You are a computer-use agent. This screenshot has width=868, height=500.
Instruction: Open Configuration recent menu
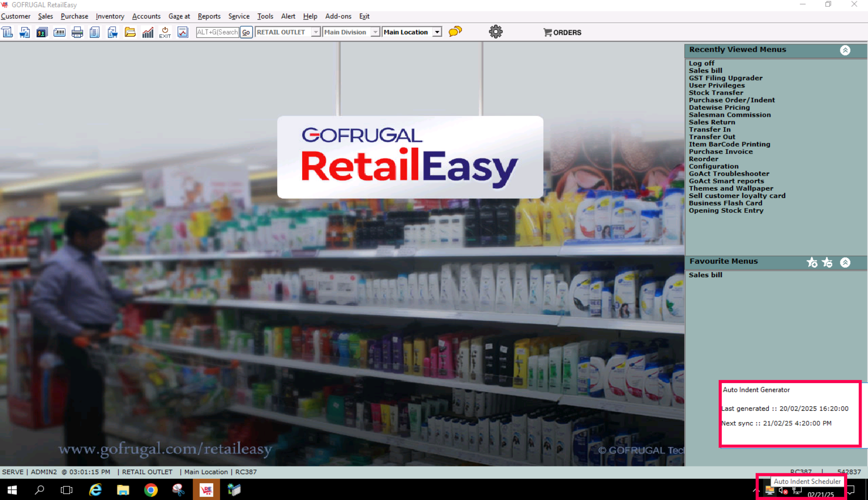714,166
